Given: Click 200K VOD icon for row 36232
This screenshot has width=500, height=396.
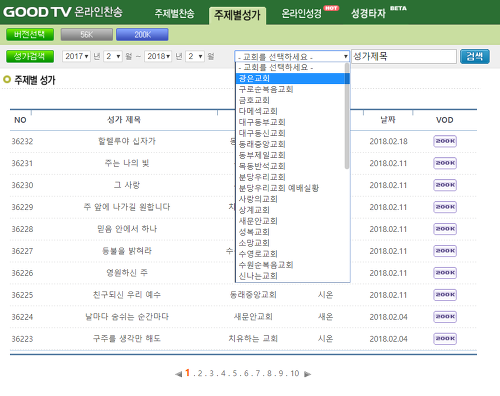Looking at the screenshot, I should [x=445, y=141].
